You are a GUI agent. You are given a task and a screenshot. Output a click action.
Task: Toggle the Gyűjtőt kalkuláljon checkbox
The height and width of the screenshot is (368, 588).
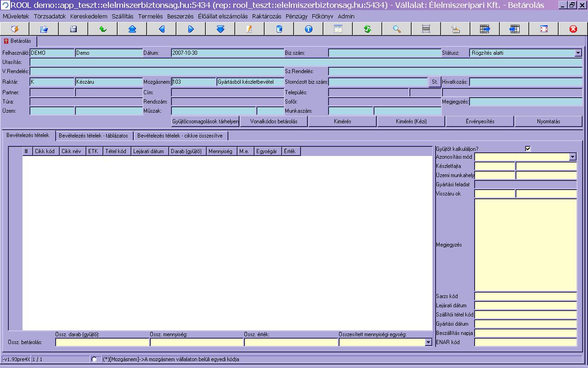[x=528, y=149]
